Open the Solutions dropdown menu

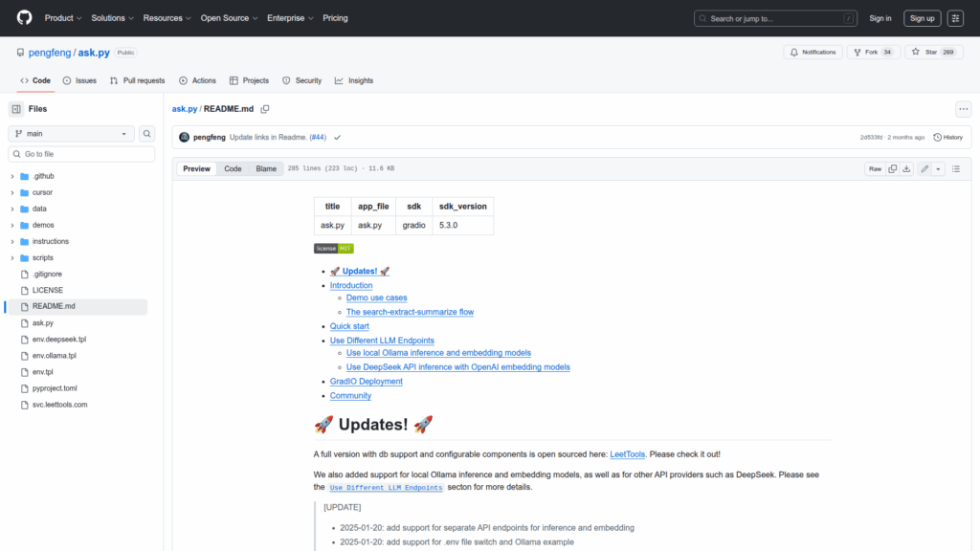(x=113, y=18)
